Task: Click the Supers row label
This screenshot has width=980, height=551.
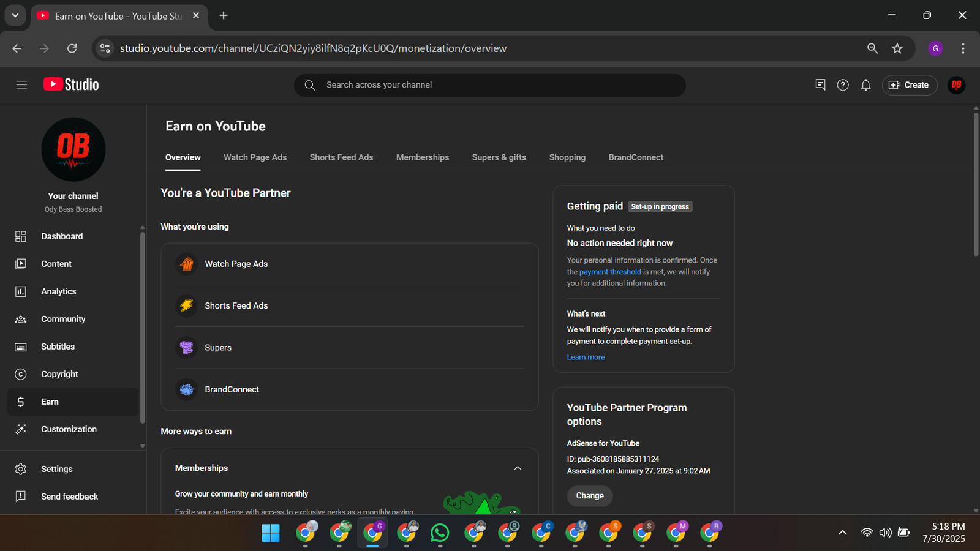Action: 218,348
